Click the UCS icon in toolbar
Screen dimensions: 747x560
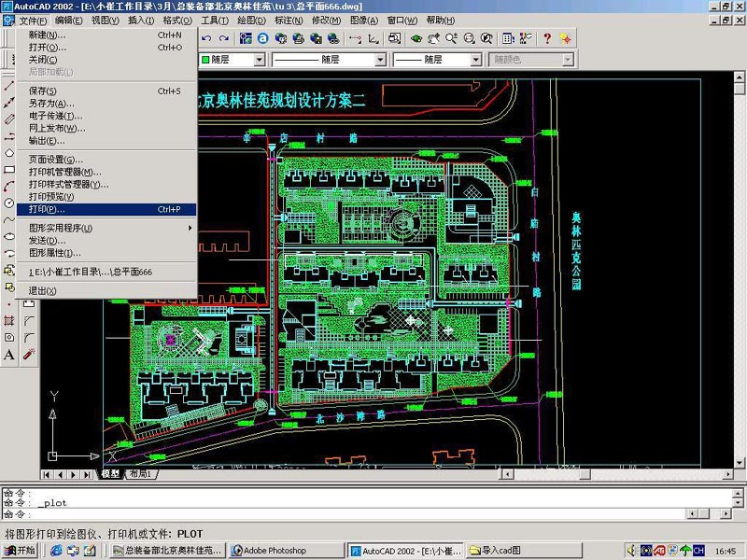click(373, 38)
